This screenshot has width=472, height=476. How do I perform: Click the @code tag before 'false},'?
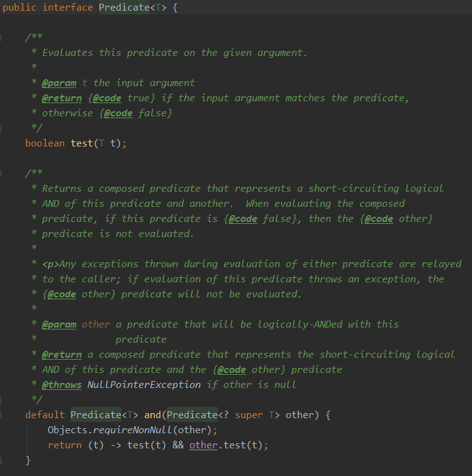243,219
